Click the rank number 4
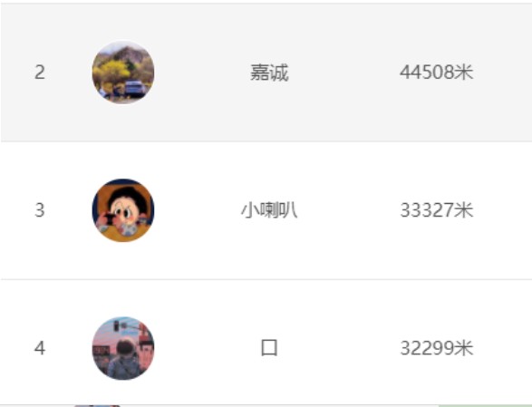This screenshot has height=407, width=532. click(x=40, y=348)
